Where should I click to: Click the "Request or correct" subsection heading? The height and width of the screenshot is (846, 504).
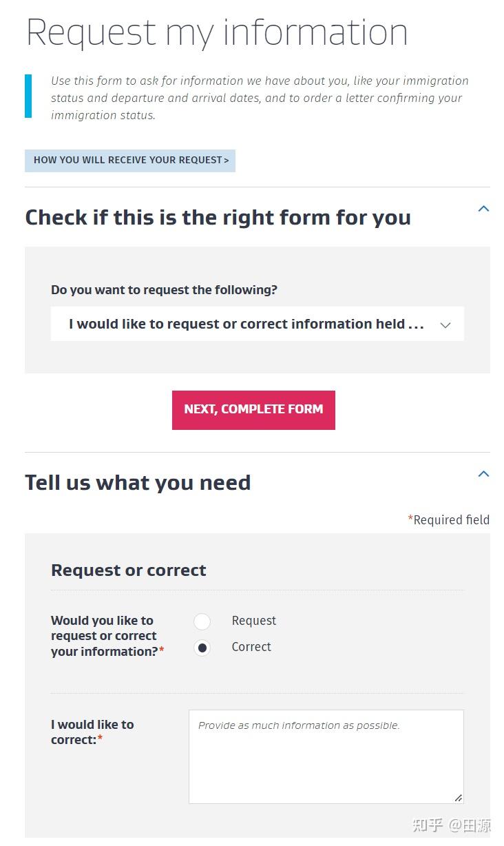point(129,570)
